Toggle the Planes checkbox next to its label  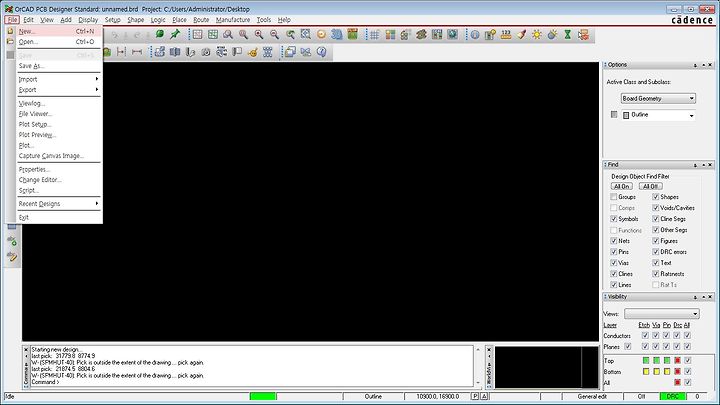pyautogui.click(x=628, y=347)
